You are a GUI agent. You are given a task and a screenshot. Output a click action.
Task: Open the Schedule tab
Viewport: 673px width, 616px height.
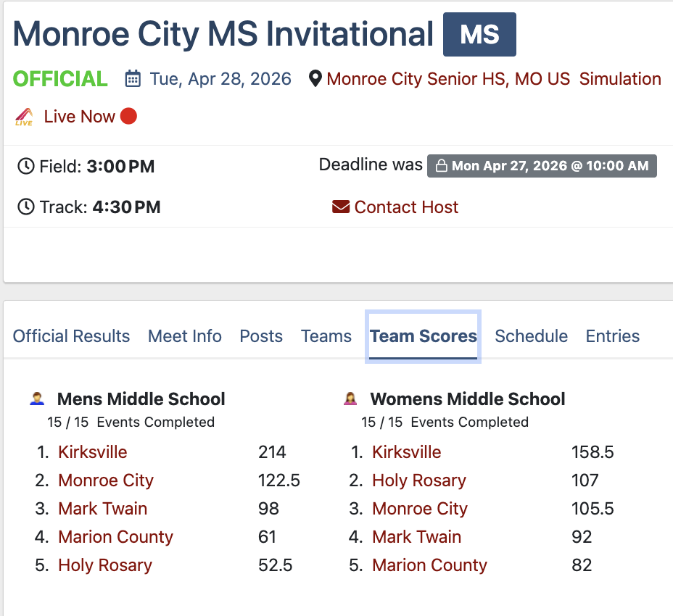click(x=531, y=336)
